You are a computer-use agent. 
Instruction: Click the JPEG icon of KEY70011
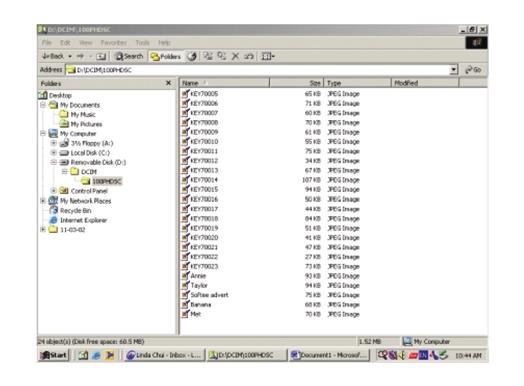[185, 151]
